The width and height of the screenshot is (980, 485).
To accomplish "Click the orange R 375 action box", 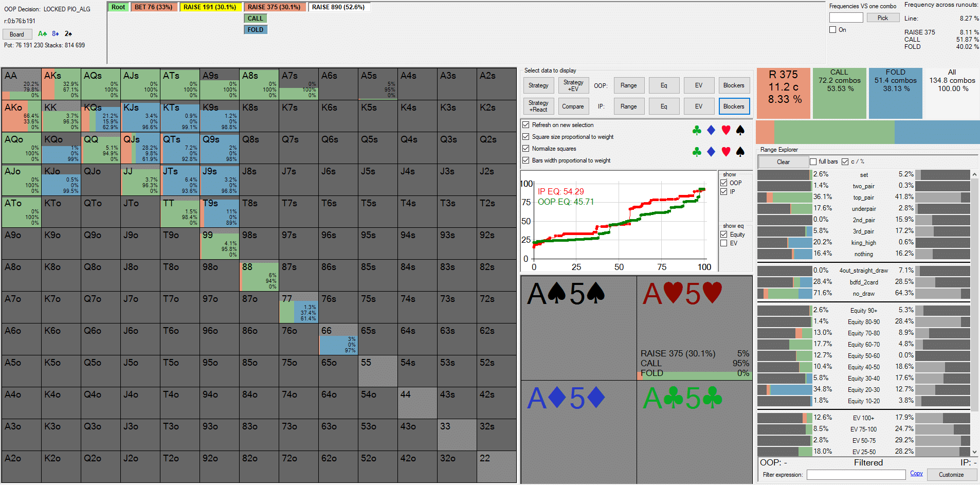I will [x=783, y=93].
